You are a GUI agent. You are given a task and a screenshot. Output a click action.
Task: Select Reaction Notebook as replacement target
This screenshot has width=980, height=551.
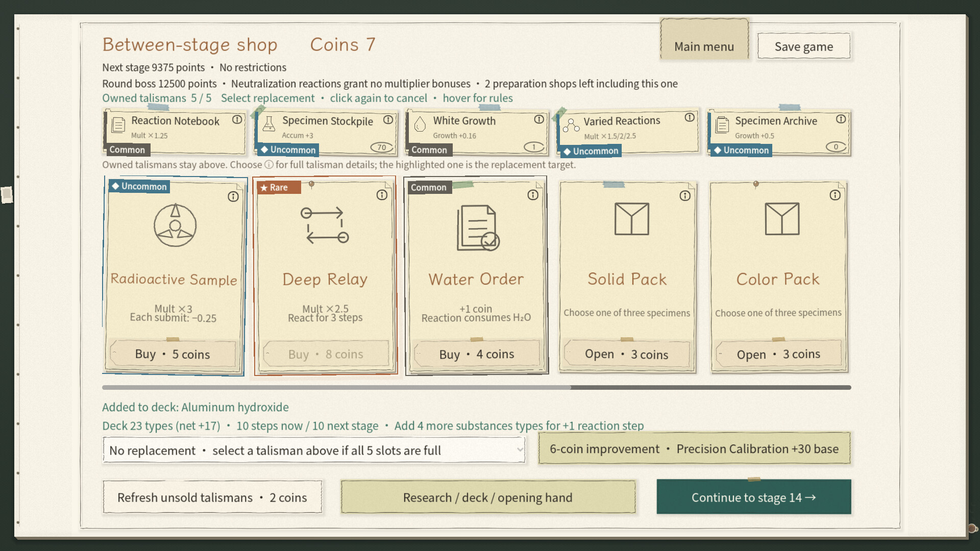(175, 133)
